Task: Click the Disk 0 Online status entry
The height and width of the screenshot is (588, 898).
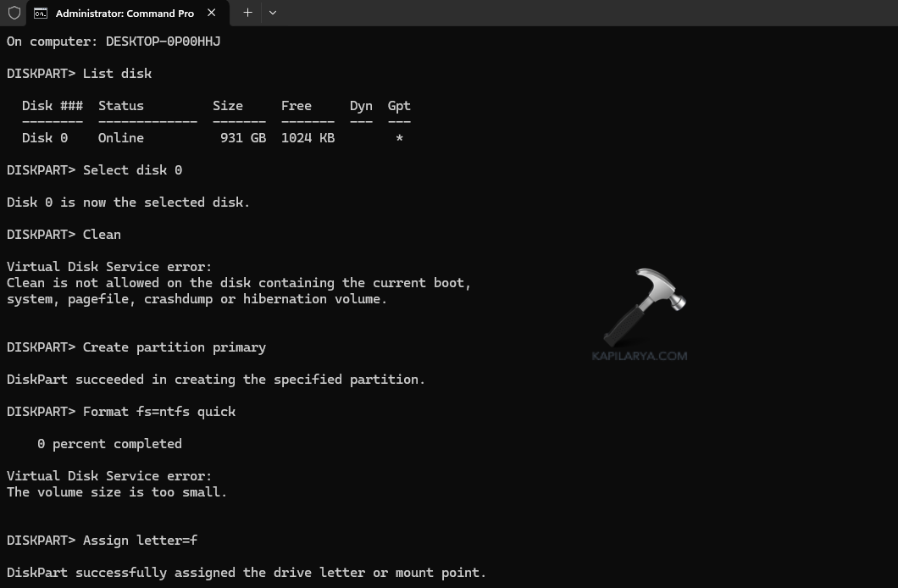Action: [120, 138]
